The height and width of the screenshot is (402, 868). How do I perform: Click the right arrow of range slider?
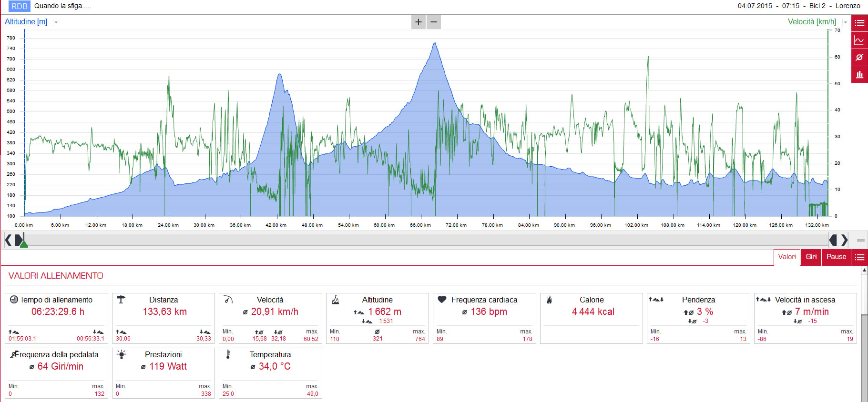[844, 240]
